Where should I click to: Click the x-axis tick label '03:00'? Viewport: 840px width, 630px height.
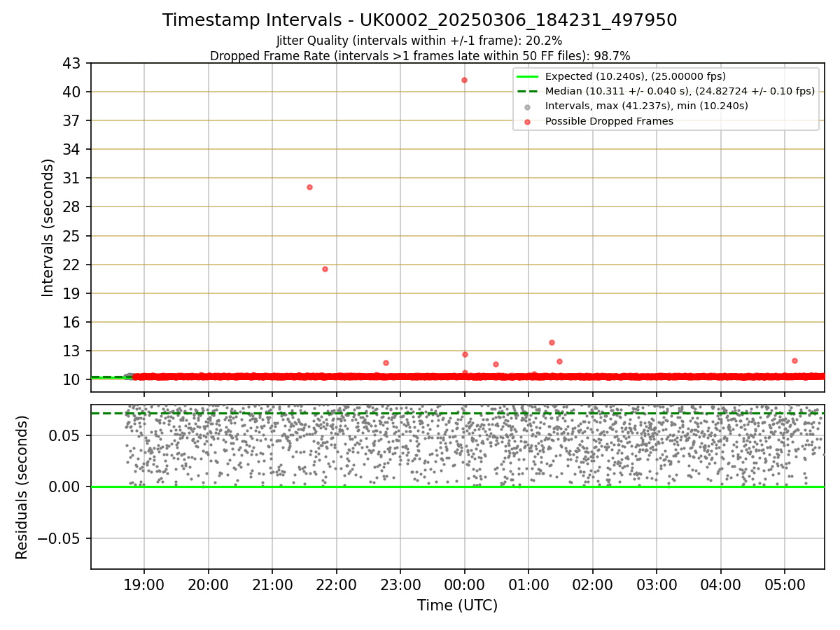click(x=657, y=584)
